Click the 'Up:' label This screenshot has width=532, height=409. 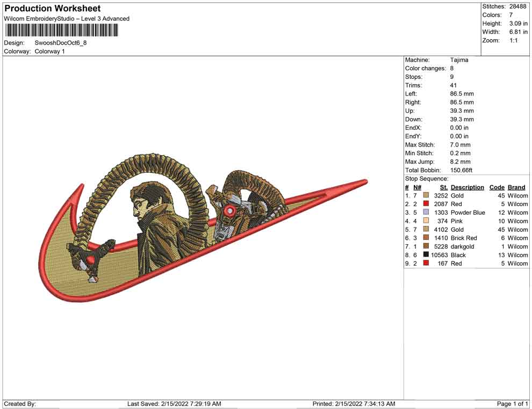pos(409,111)
